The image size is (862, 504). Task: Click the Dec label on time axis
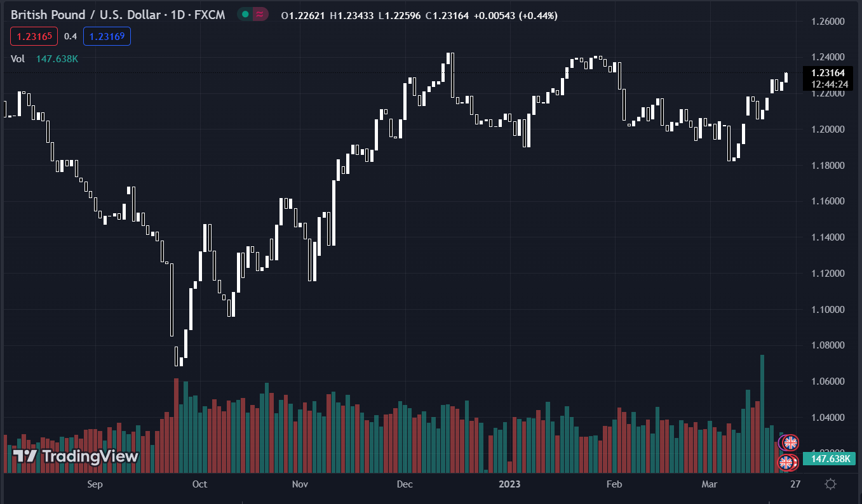point(404,484)
